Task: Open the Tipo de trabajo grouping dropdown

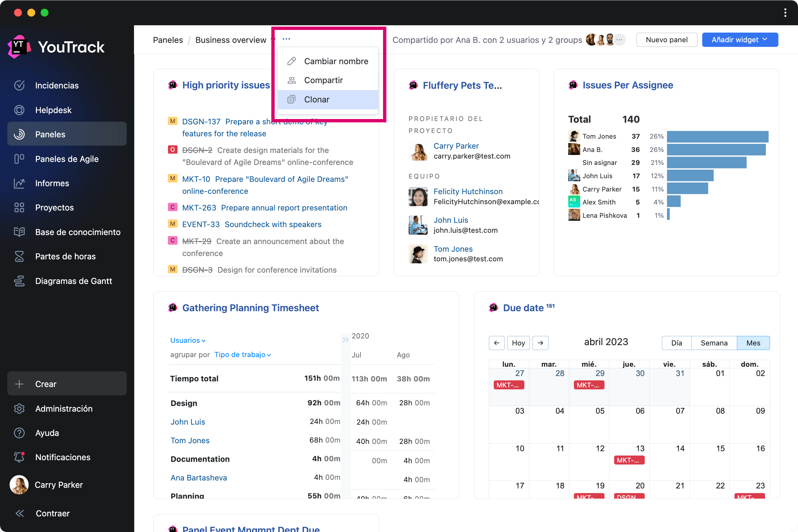Action: [x=242, y=354]
